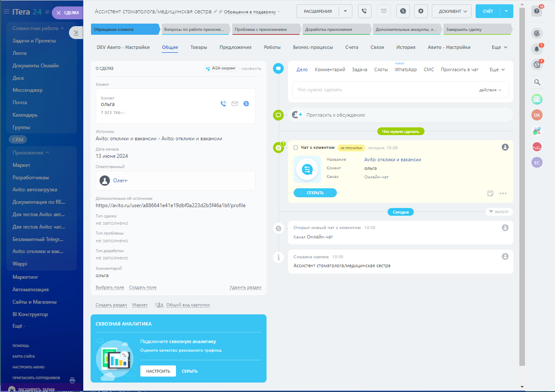
Task: Click the Настроить analytics button
Action: click(158, 371)
